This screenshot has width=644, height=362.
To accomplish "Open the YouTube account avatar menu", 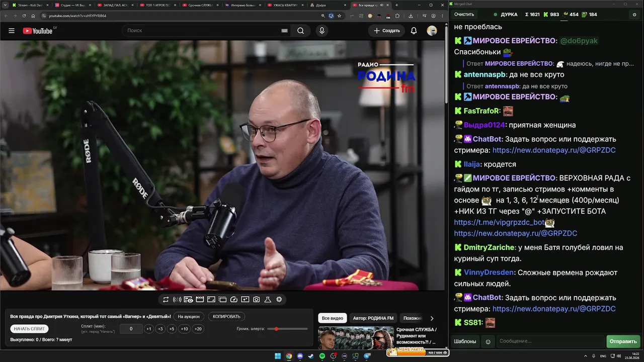I will coord(432,31).
